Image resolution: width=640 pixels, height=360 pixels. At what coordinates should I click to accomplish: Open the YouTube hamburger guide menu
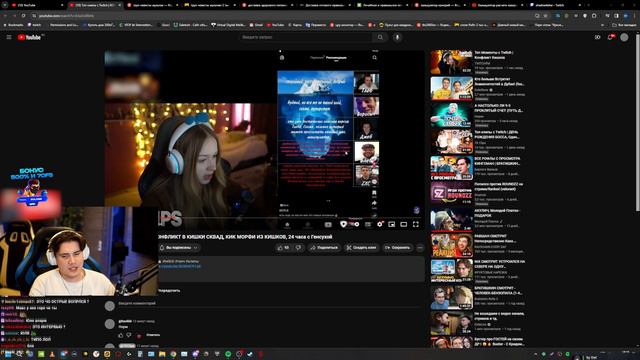click(9, 37)
